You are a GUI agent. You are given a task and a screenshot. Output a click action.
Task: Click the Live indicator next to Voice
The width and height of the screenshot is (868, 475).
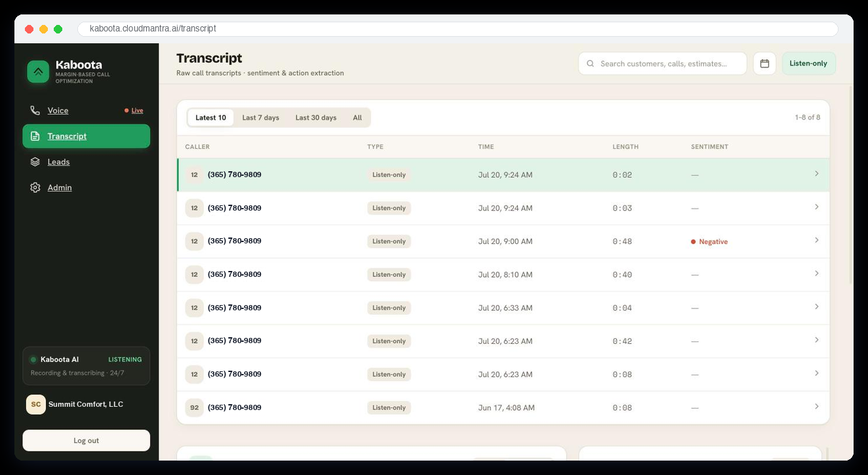134,110
